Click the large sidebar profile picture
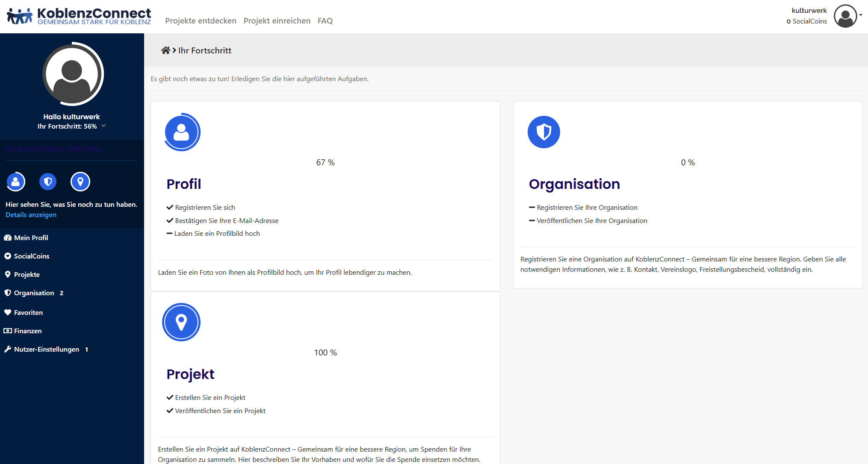The height and width of the screenshot is (464, 868). tap(72, 74)
